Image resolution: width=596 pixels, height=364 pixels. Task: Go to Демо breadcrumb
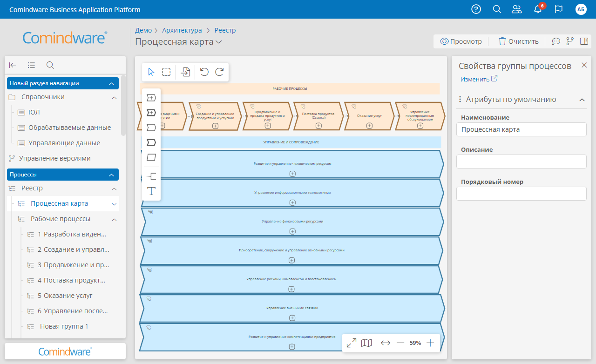click(x=143, y=30)
